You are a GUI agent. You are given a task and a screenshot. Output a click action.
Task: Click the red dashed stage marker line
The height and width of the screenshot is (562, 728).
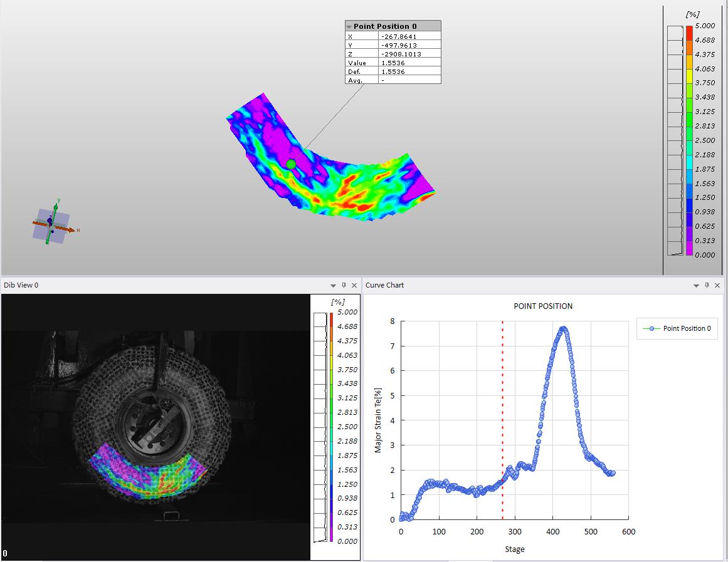click(x=502, y=407)
